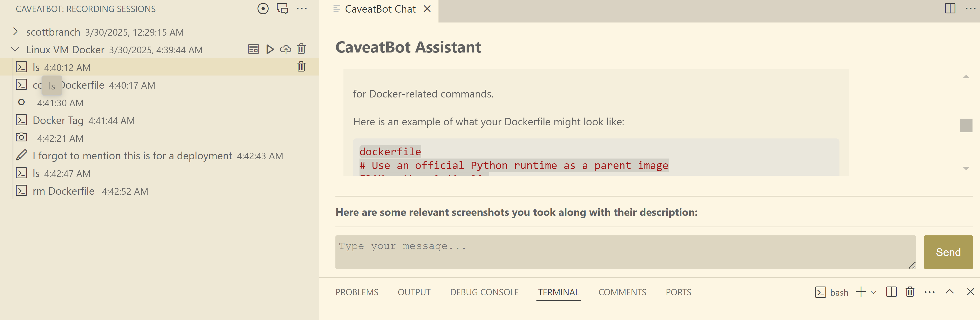Viewport: 980px width, 320px height.
Task: Expand the scottbranch session
Action: tap(15, 32)
